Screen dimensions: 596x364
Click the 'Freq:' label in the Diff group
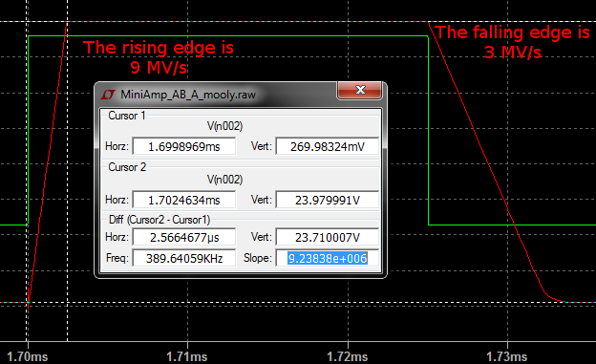point(117,258)
